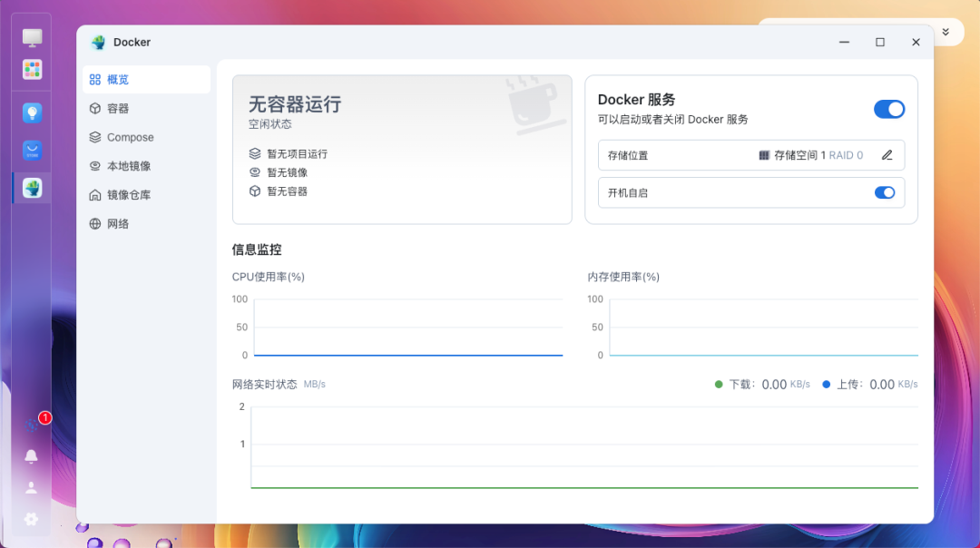Select the 概览 overview tab in sidebar

tap(120, 79)
